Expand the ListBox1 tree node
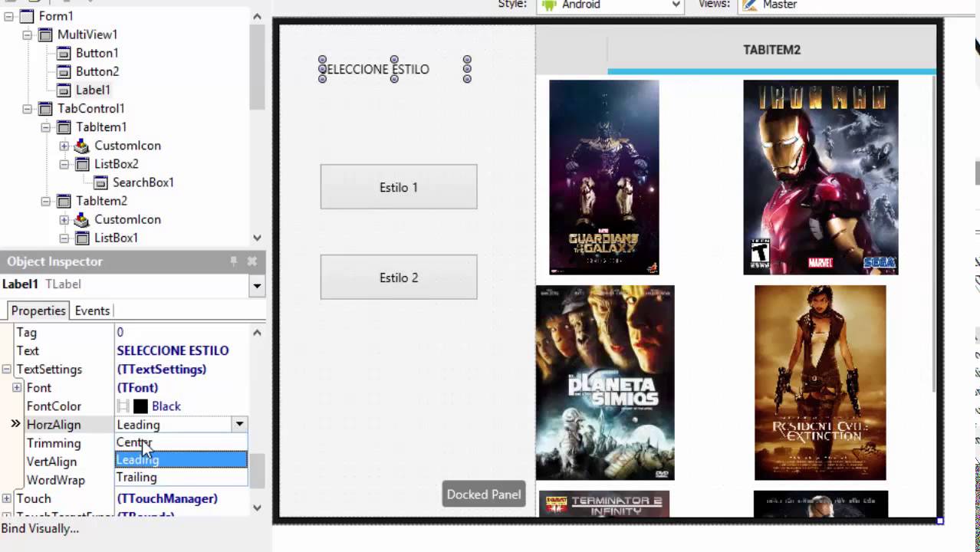 coord(64,238)
